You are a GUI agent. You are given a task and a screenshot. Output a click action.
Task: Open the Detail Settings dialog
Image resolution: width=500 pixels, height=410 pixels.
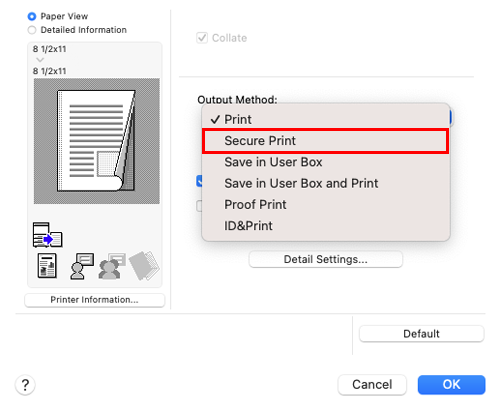(x=326, y=259)
